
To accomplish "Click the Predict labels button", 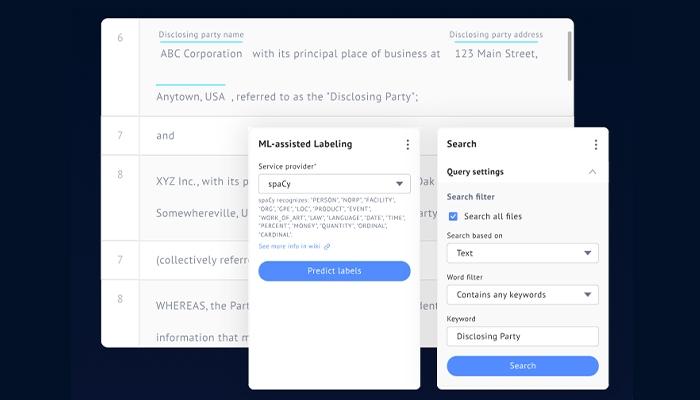I will 334,271.
